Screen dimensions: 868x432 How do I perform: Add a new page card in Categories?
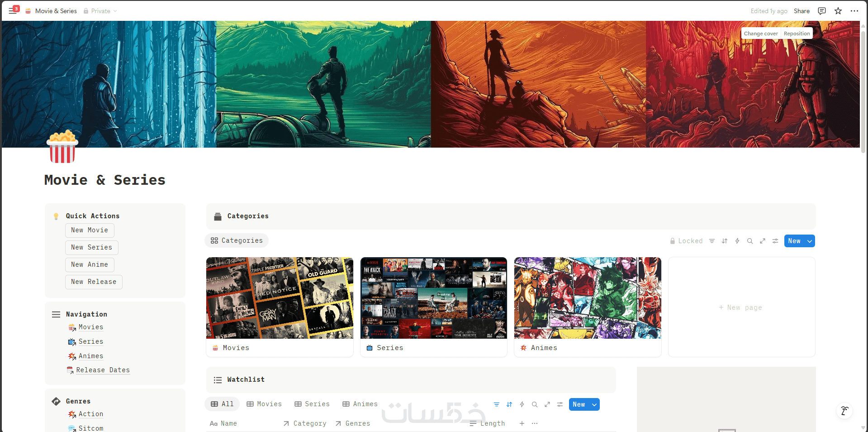[742, 307]
